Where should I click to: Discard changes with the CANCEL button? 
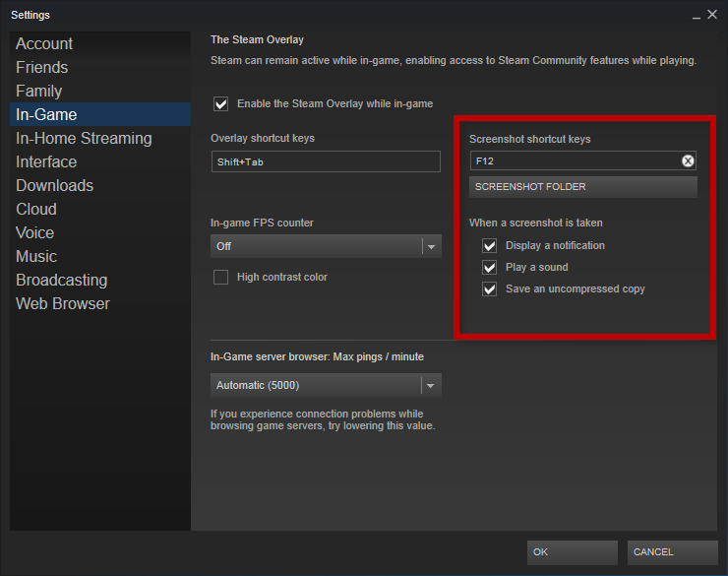point(672,552)
